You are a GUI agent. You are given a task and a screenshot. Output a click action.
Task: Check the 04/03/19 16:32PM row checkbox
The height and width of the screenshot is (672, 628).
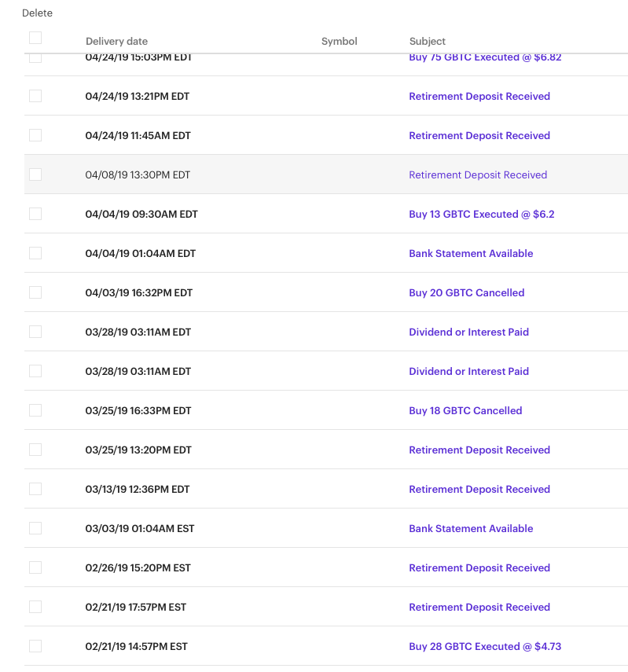(35, 292)
